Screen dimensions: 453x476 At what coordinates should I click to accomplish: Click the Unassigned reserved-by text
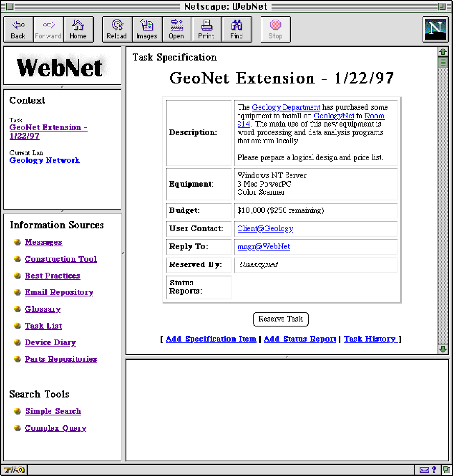[259, 265]
